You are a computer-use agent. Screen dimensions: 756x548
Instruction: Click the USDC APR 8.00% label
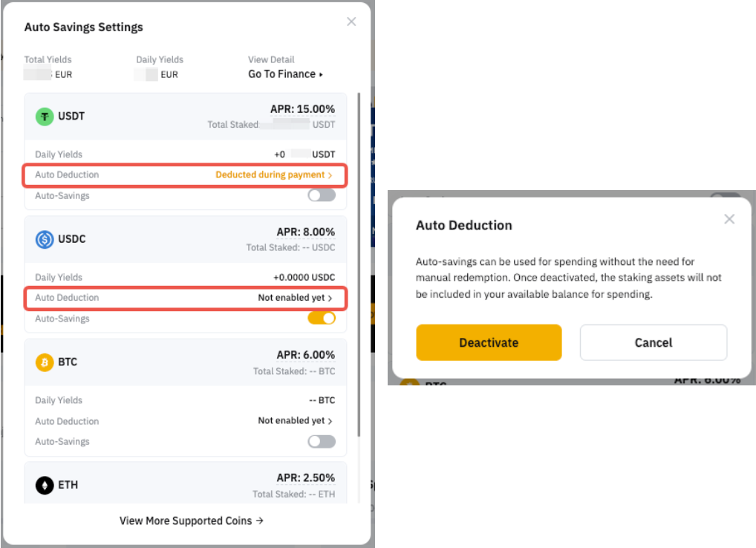305,232
